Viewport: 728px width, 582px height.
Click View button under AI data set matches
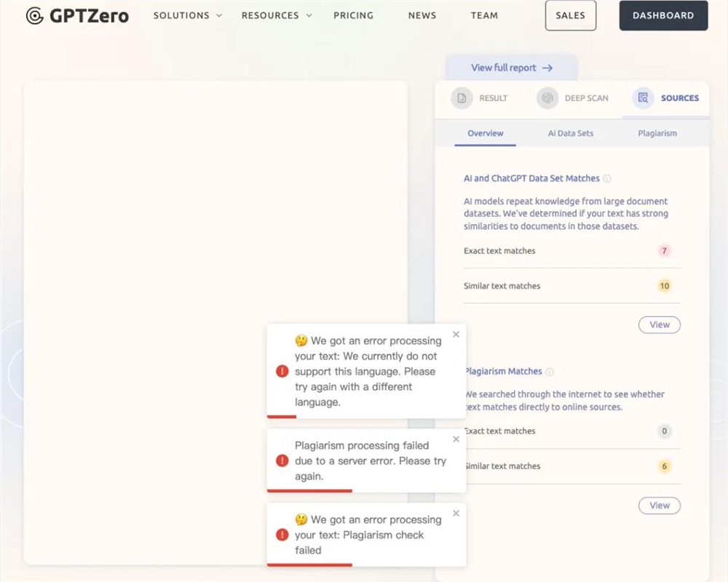click(x=660, y=325)
